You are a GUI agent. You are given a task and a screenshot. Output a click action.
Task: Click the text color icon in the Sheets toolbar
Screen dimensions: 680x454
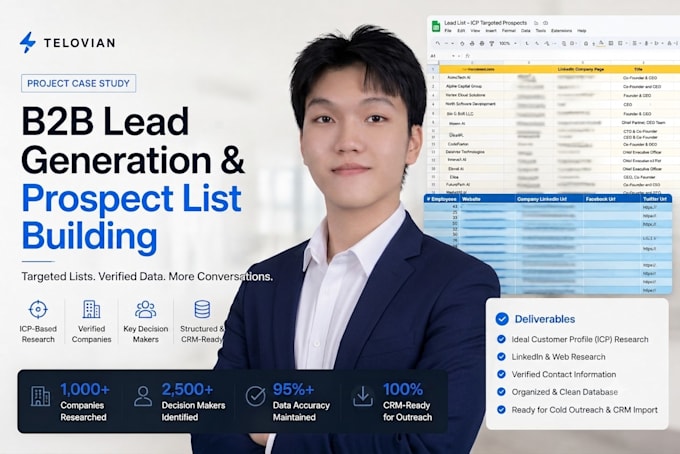[601, 43]
